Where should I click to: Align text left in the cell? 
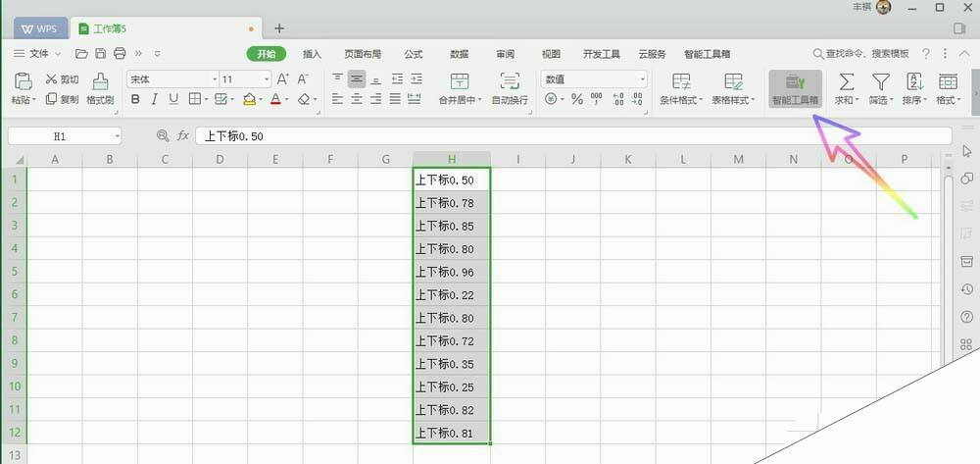point(337,99)
